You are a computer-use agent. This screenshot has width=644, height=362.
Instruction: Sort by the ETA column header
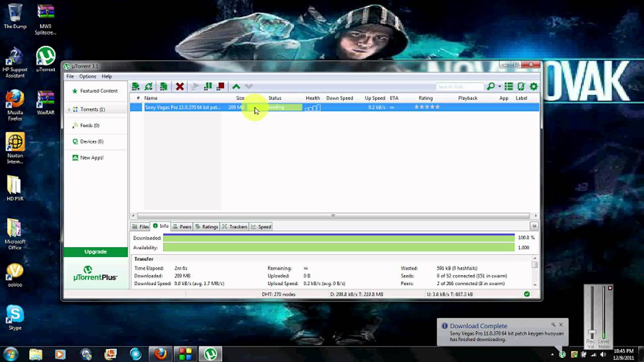coord(394,98)
